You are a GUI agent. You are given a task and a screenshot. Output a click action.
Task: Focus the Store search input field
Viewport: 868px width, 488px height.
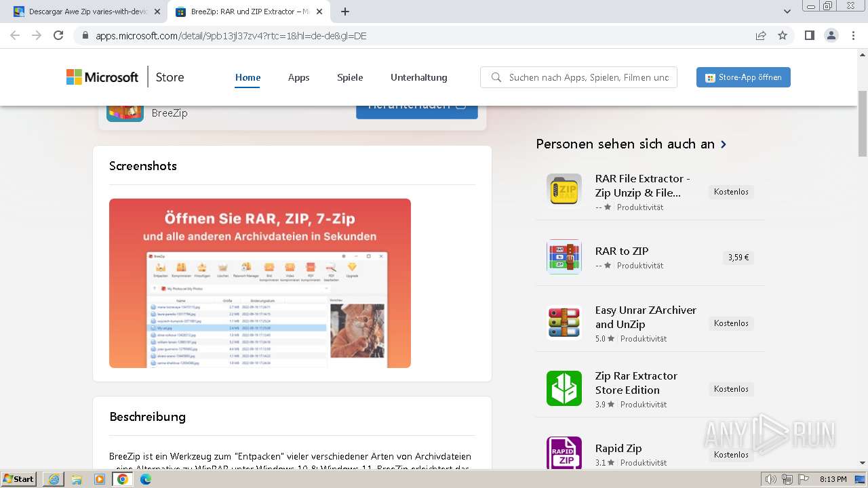[x=589, y=77]
